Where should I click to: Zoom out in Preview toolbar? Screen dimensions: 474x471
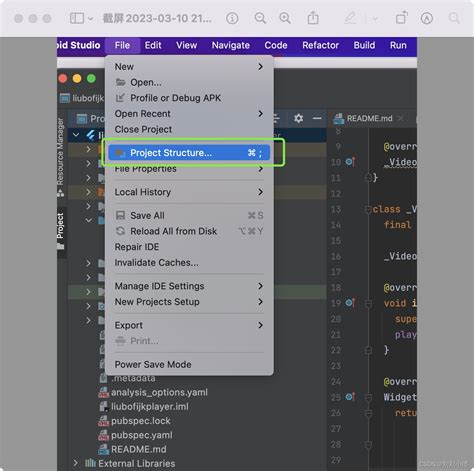[260, 18]
